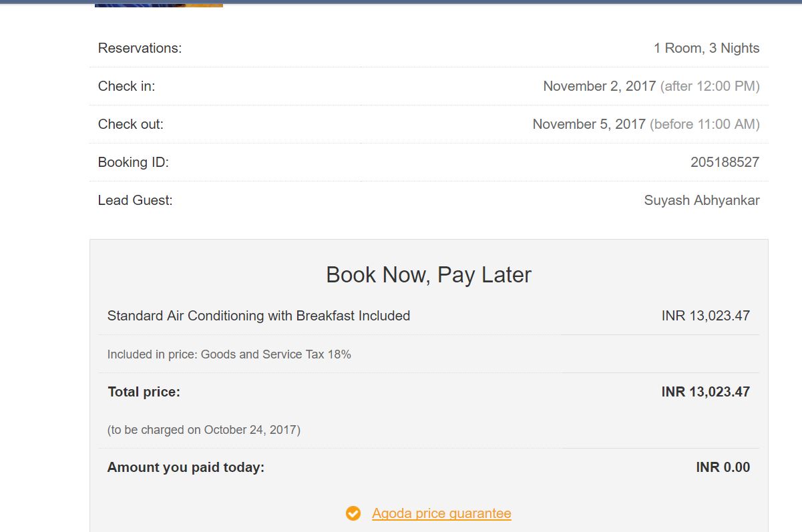Open the Agoda price guarantee link
Screen dimensions: 802x532
pos(441,513)
